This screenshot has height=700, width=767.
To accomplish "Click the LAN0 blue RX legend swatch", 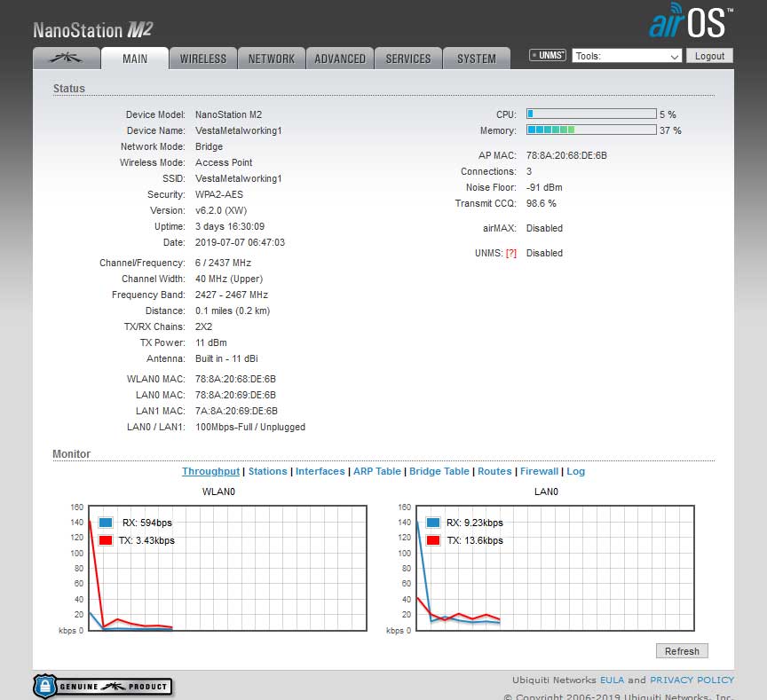I will pos(433,523).
